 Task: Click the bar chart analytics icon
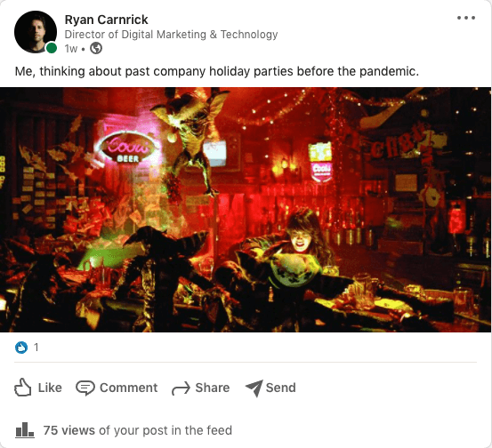(x=25, y=430)
